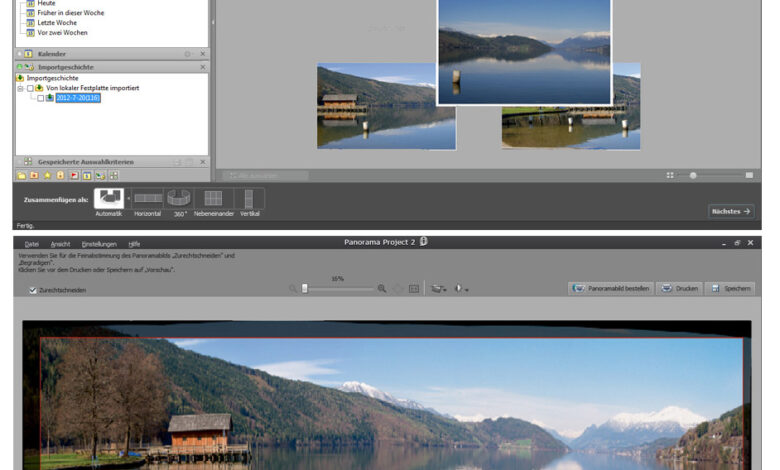Select the Nebeneinander grid stitching icon
The height and width of the screenshot is (470, 780).
(x=213, y=198)
